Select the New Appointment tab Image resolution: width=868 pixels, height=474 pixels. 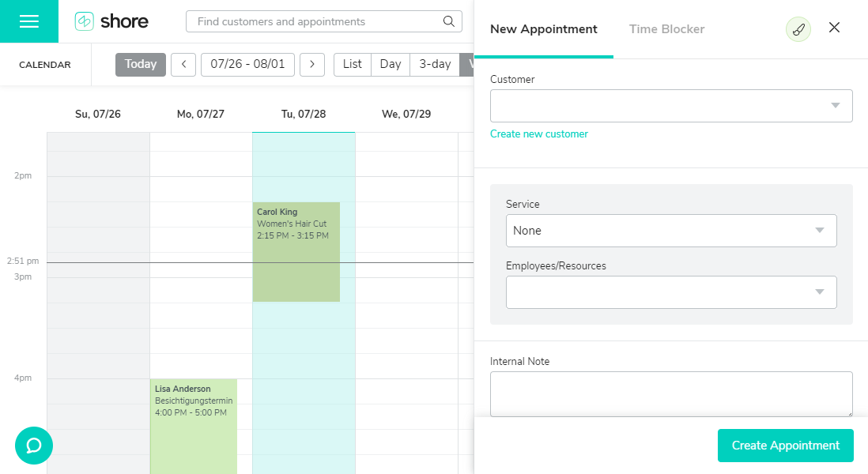click(544, 28)
